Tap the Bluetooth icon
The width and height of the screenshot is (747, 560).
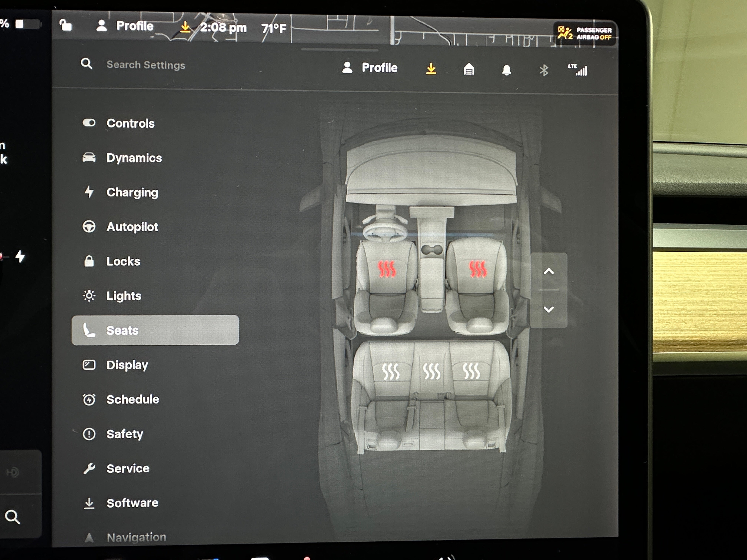click(544, 71)
